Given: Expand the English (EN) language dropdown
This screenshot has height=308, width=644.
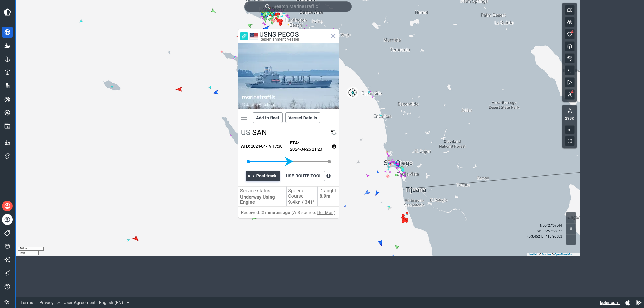Looking at the screenshot, I should (114, 303).
